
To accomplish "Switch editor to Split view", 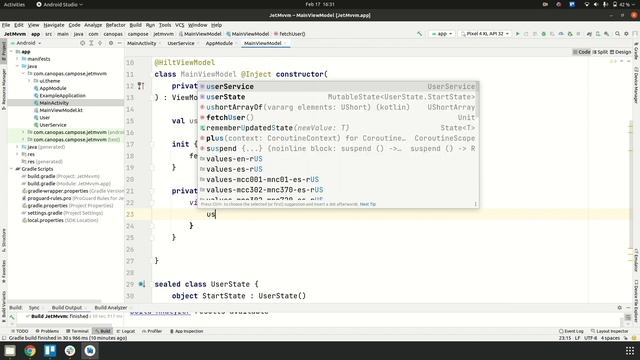I will (x=600, y=52).
